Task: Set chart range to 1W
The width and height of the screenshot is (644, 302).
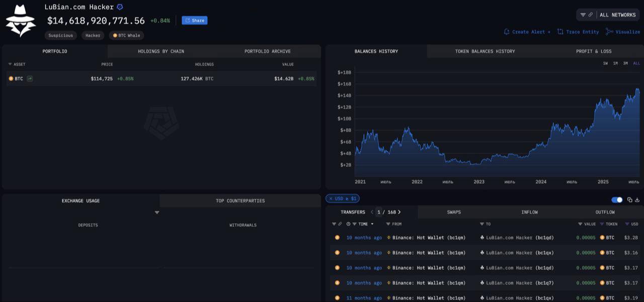Action: tap(605, 63)
